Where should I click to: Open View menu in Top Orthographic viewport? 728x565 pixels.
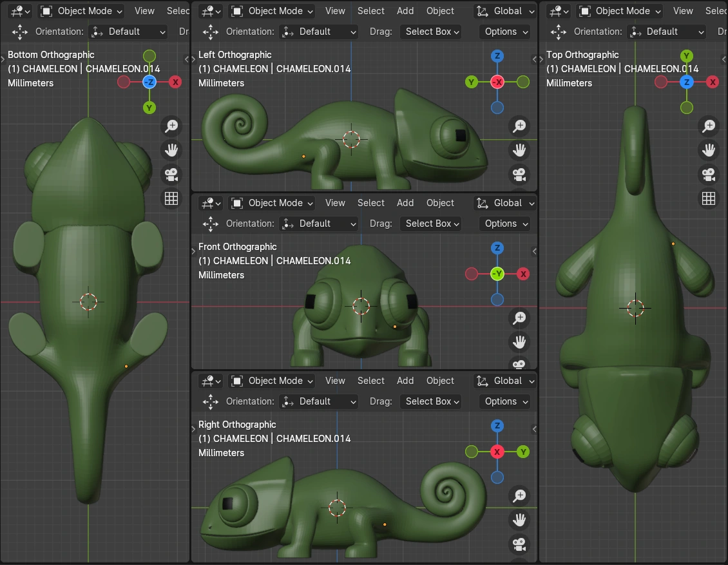click(x=683, y=11)
